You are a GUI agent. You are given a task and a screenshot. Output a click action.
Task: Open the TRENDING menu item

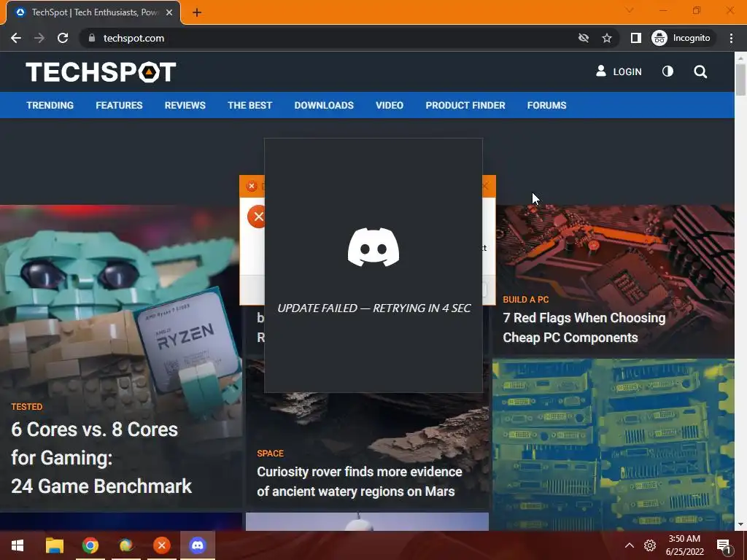click(x=50, y=105)
